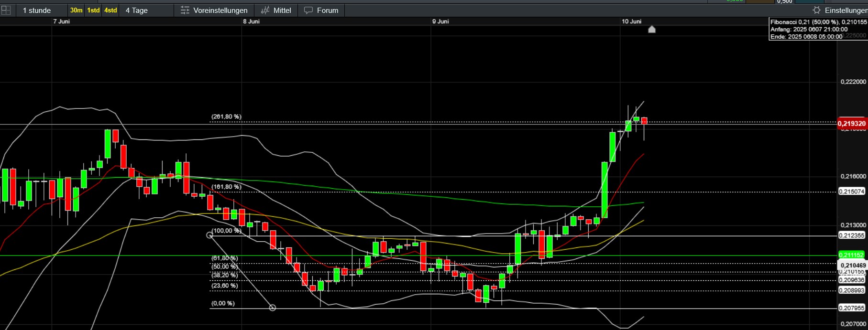Click the 0,216000 price axis label
Screen dimensions: 868x330
point(853,176)
